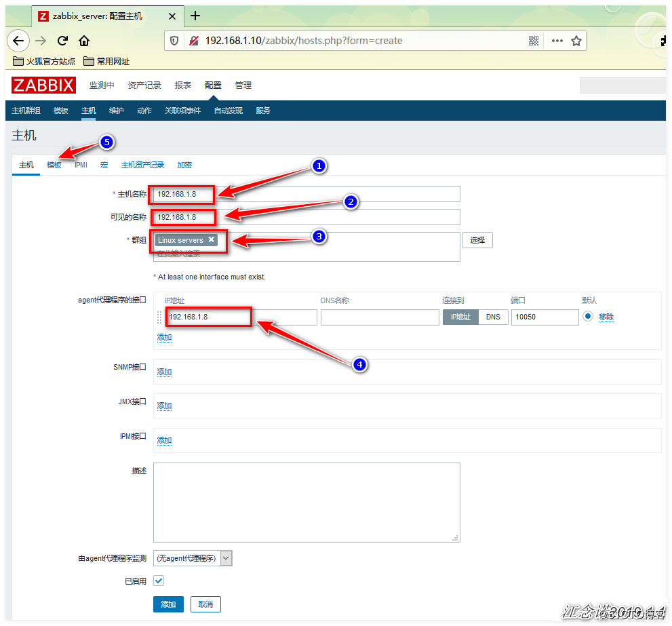Click 添加 for SNMP接口
This screenshot has width=672, height=626.
click(x=164, y=372)
